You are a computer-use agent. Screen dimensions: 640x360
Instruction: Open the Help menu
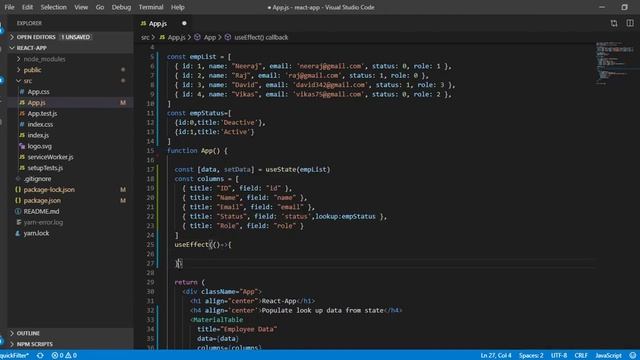click(178, 7)
